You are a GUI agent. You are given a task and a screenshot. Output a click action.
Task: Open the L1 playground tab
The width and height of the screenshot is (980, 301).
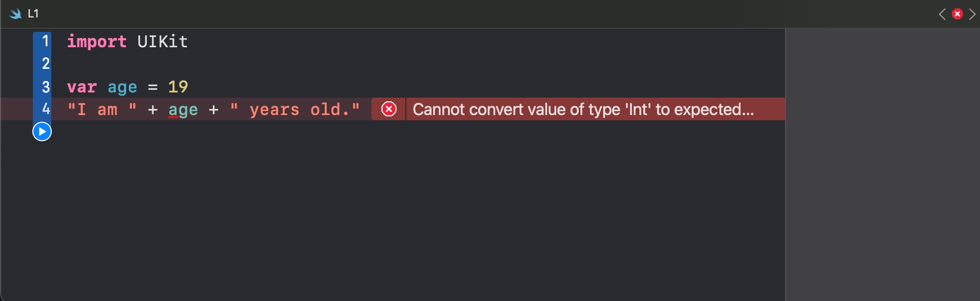pyautogui.click(x=34, y=13)
